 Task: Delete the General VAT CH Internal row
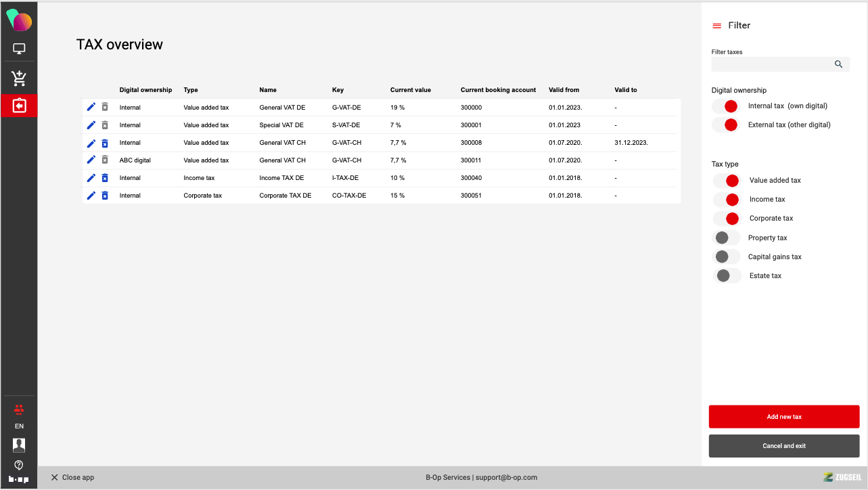[x=105, y=143]
